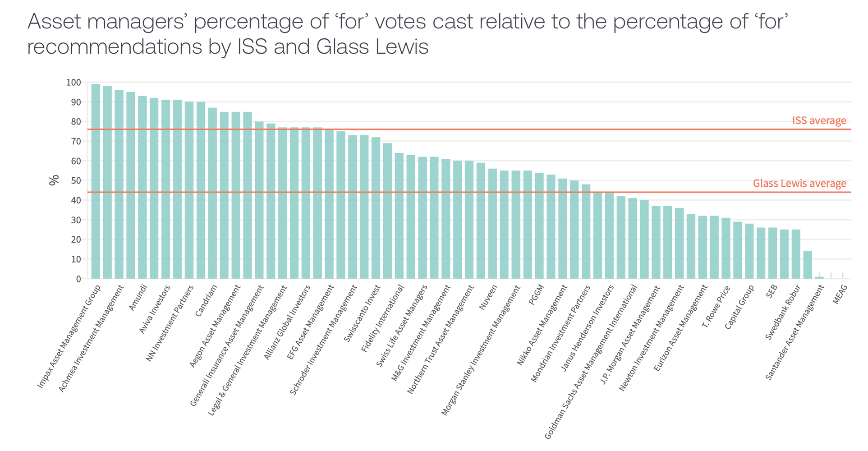
Task: Select the Swisscanto Invest x-axis label
Action: click(362, 313)
